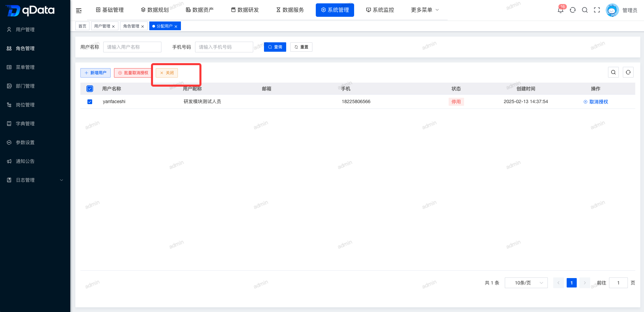Click the 创建时间 column header
The height and width of the screenshot is (312, 644).
coord(526,89)
